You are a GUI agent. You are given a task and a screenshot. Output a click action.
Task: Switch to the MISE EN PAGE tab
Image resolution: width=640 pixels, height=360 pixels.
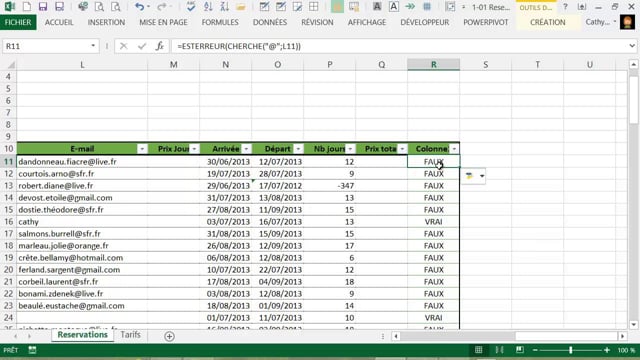pyautogui.click(x=163, y=22)
